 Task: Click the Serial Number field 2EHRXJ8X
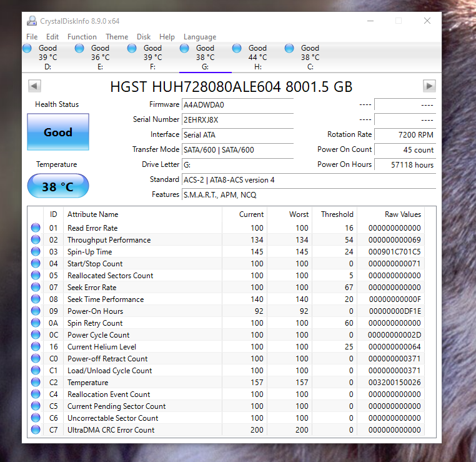click(x=238, y=119)
